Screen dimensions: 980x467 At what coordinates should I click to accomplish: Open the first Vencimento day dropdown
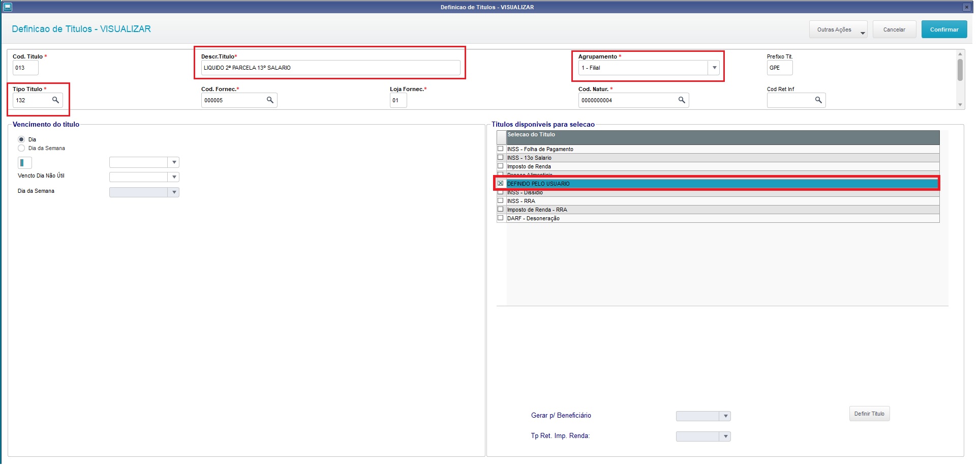click(174, 162)
